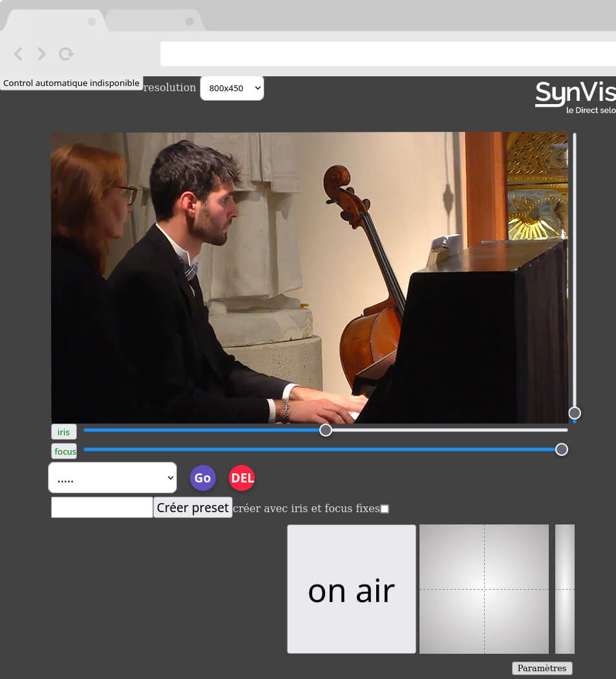Click the focus slider handle

(562, 449)
